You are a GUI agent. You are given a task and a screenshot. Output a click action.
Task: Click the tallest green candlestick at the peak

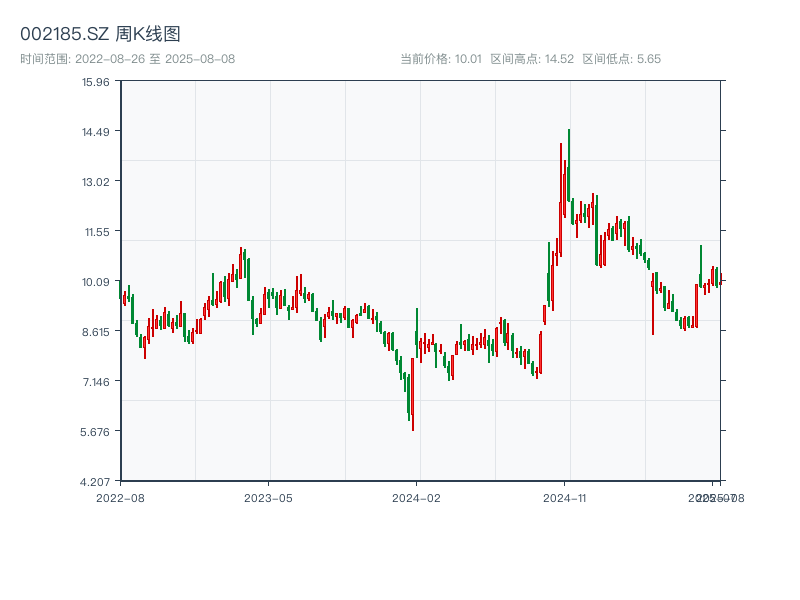pos(569,165)
